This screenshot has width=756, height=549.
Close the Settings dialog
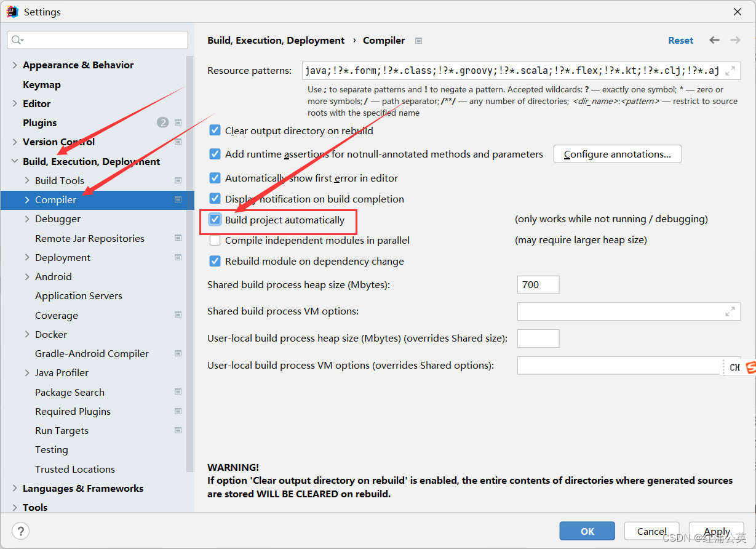pyautogui.click(x=737, y=12)
